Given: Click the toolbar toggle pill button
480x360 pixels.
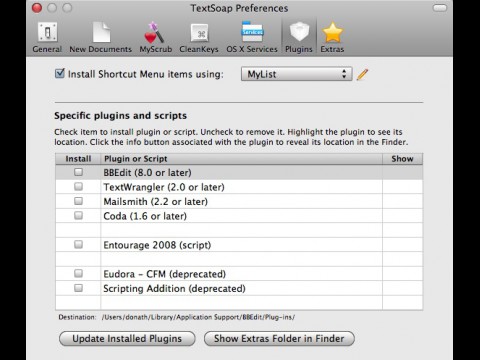Looking at the screenshot, I should (x=440, y=8).
